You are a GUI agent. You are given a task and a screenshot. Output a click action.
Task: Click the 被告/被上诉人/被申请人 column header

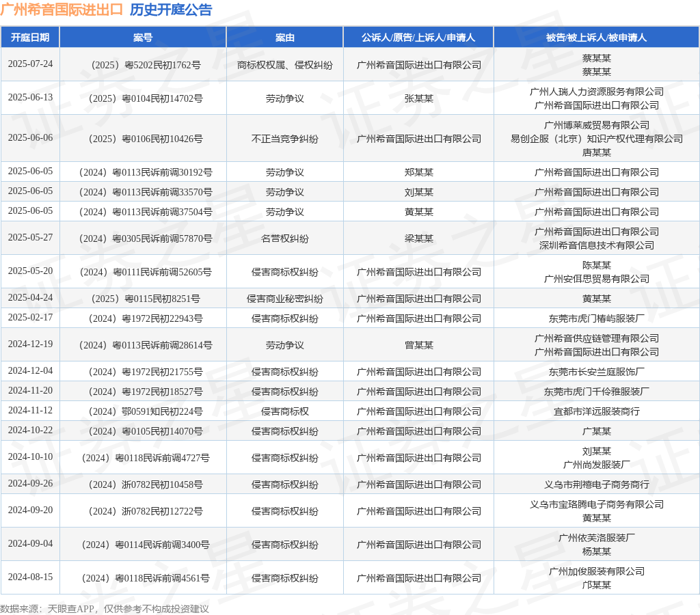[596, 38]
